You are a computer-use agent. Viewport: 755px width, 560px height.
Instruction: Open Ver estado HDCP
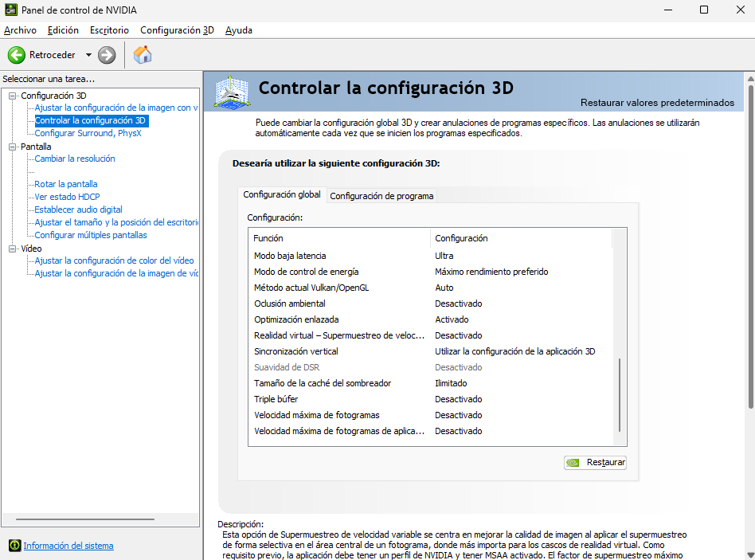67,197
